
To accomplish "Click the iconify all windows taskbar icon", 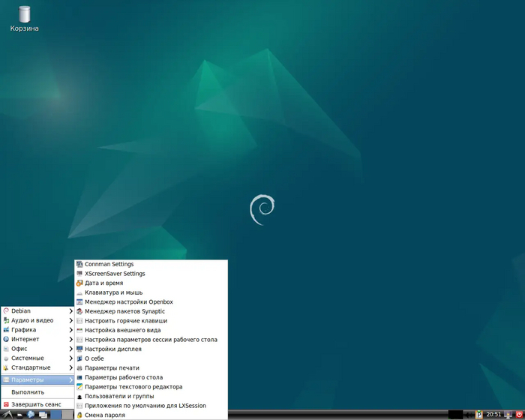I will pos(43,415).
